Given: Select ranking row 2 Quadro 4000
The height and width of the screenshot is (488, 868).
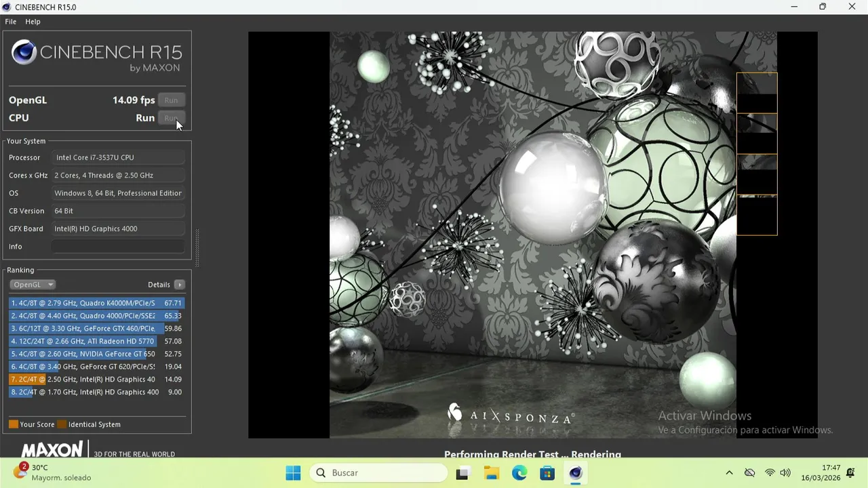Looking at the screenshot, I should click(x=96, y=316).
